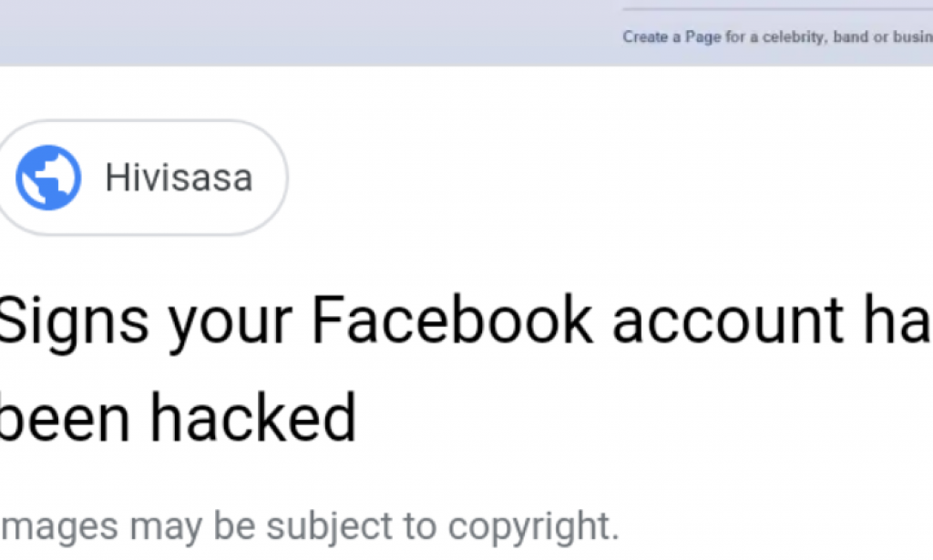Click 'Images may be subject to copyright' notice

(x=310, y=525)
